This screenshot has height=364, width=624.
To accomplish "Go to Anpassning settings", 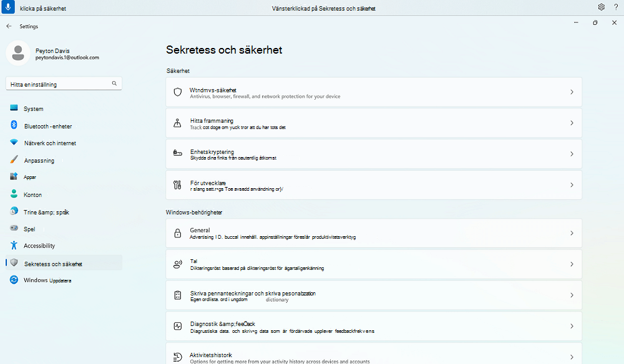I will tap(64, 161).
